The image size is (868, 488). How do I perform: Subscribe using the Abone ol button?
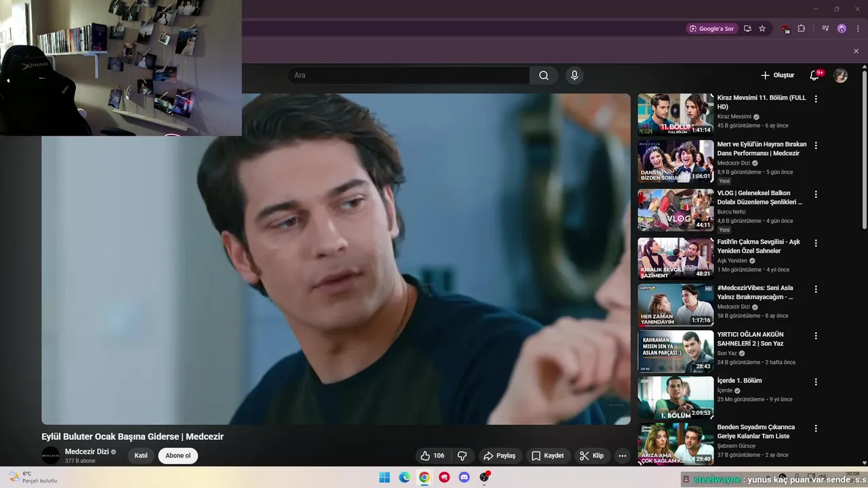(x=178, y=455)
